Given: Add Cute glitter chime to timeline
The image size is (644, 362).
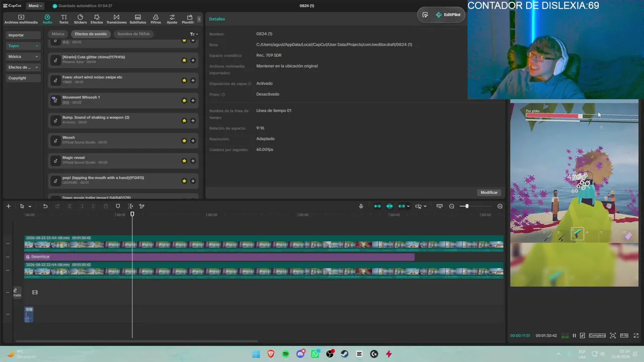Looking at the screenshot, I should click(193, 60).
